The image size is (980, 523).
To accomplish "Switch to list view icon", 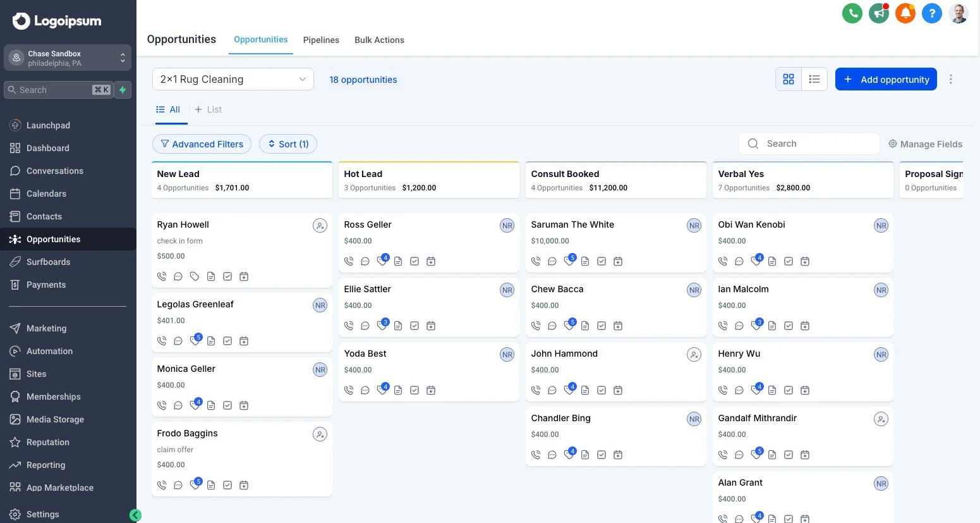I will click(x=814, y=79).
